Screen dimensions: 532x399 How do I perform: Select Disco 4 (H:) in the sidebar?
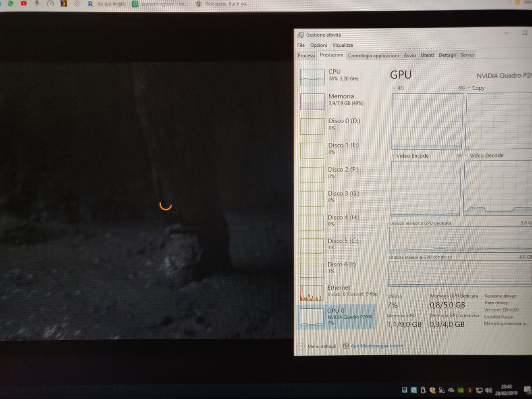pos(338,221)
